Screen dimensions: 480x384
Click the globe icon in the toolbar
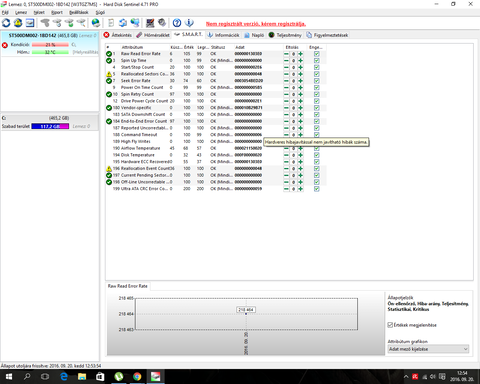click(96, 23)
